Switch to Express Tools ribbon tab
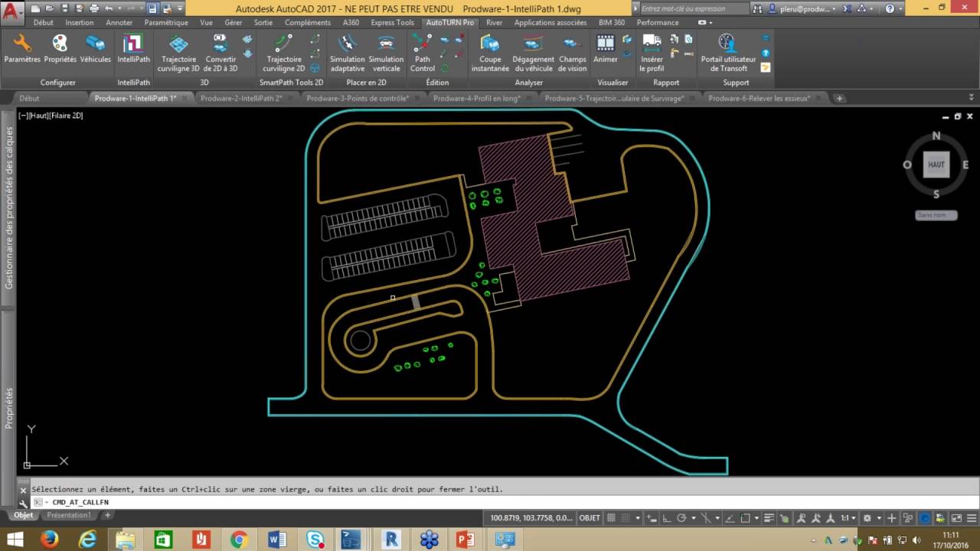The image size is (980, 551). pyautogui.click(x=392, y=23)
